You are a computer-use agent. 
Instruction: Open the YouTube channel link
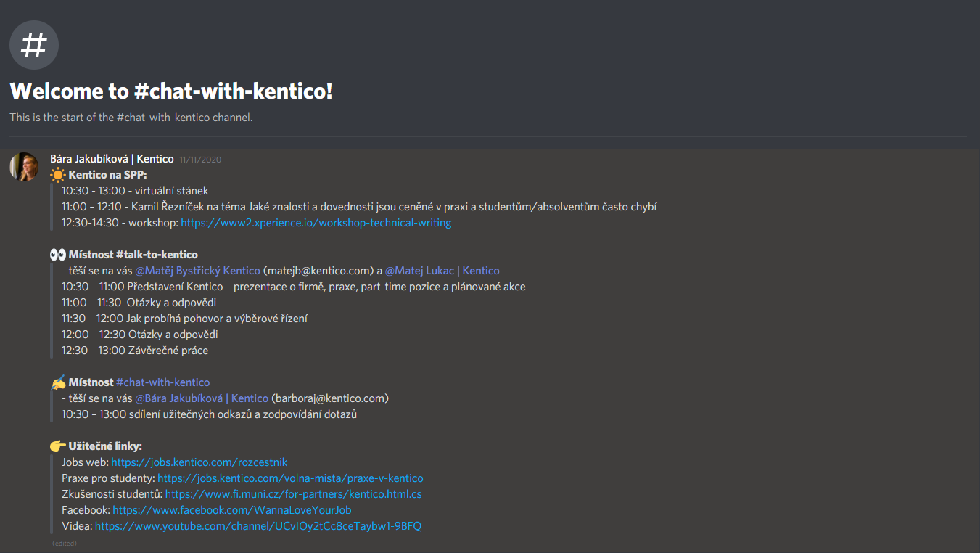[x=258, y=526]
